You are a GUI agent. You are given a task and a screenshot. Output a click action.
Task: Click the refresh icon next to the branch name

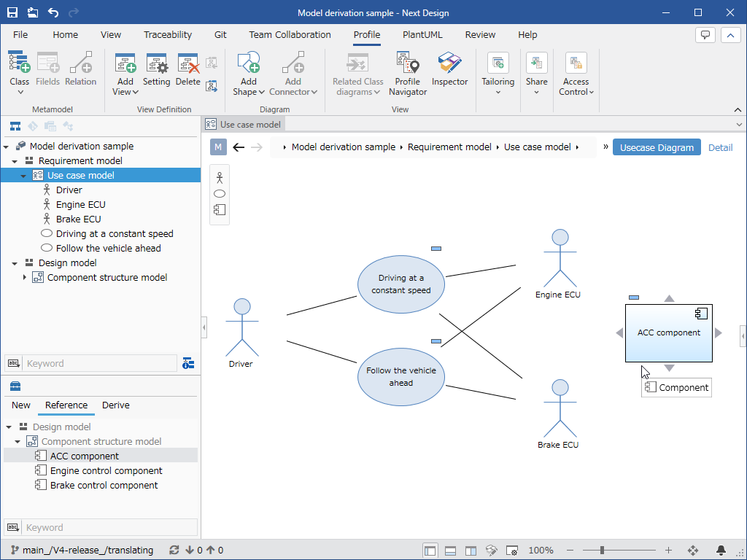coord(174,550)
